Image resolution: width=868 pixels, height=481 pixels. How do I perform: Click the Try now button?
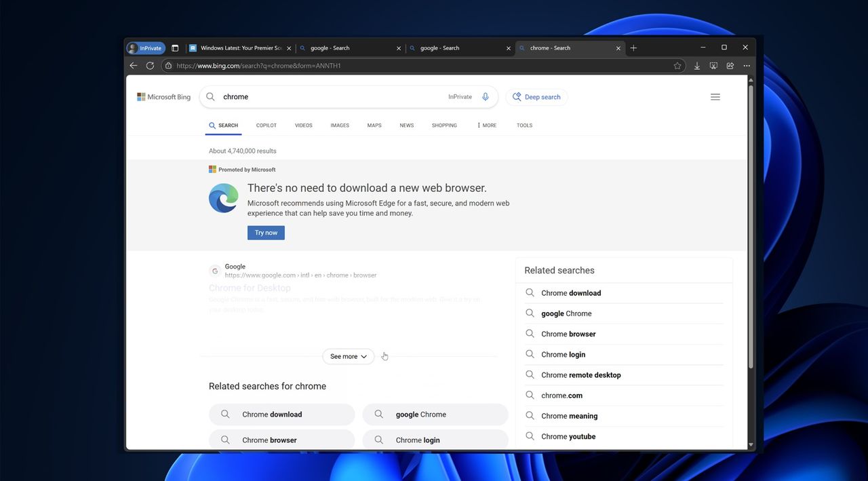click(x=265, y=232)
